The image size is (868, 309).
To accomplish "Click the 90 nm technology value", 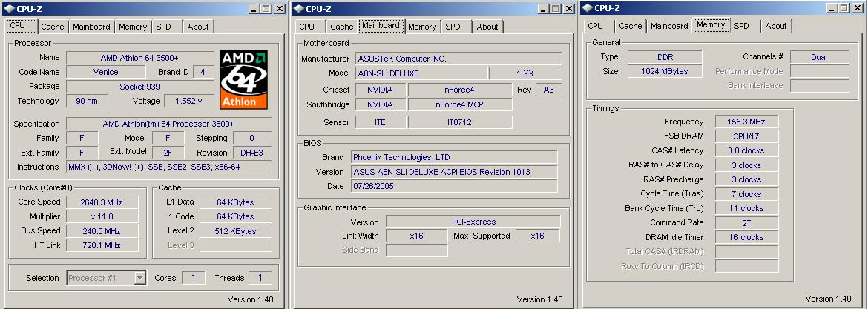I will 87,101.
